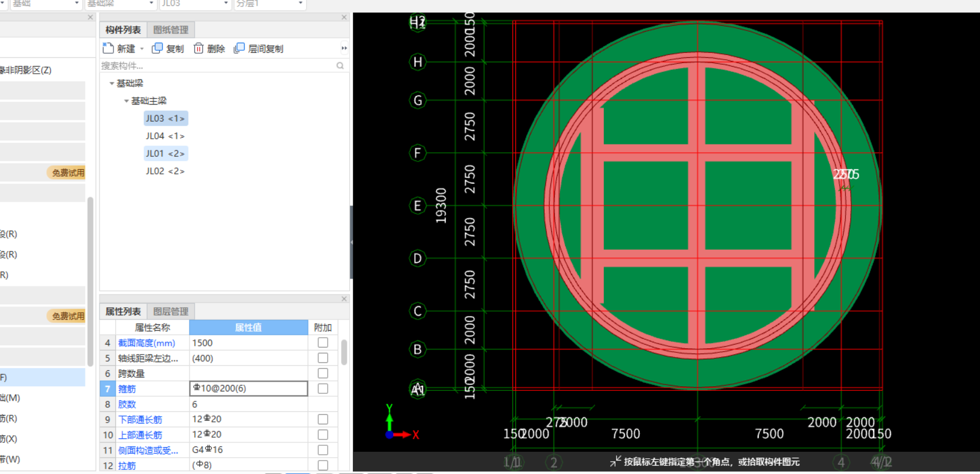Click axis bubble H on canvas
Image resolution: width=980 pixels, height=474 pixels.
(x=417, y=61)
